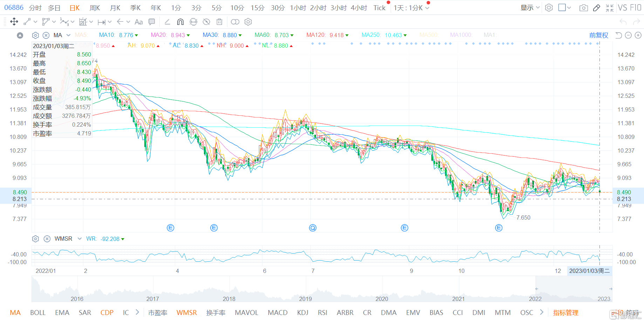Toggle the MA1000 line visibility

tap(461, 35)
